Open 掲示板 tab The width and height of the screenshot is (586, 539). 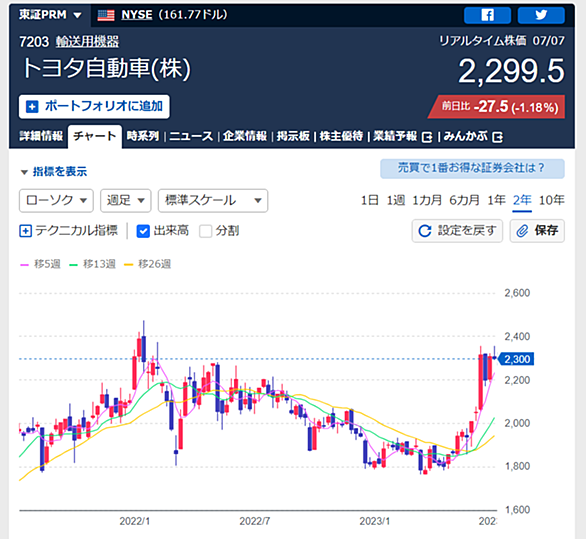(x=293, y=136)
